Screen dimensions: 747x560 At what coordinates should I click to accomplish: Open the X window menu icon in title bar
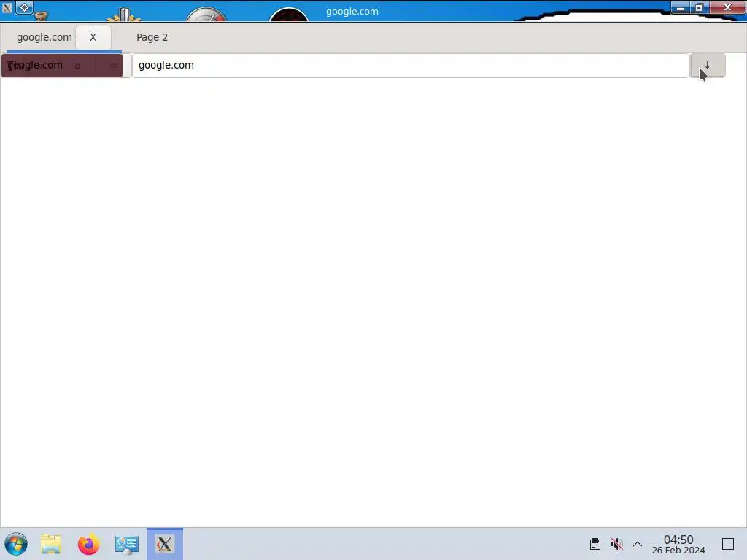[x=7, y=7]
